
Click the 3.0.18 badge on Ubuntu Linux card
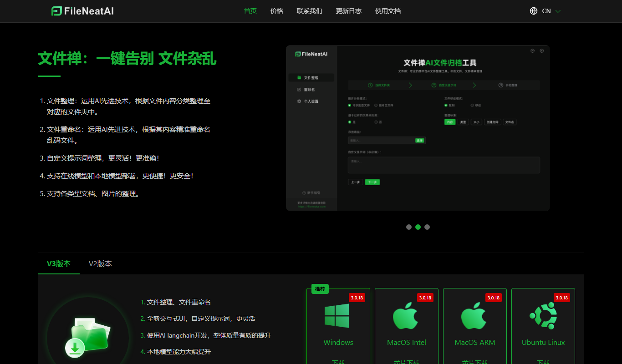click(x=562, y=298)
